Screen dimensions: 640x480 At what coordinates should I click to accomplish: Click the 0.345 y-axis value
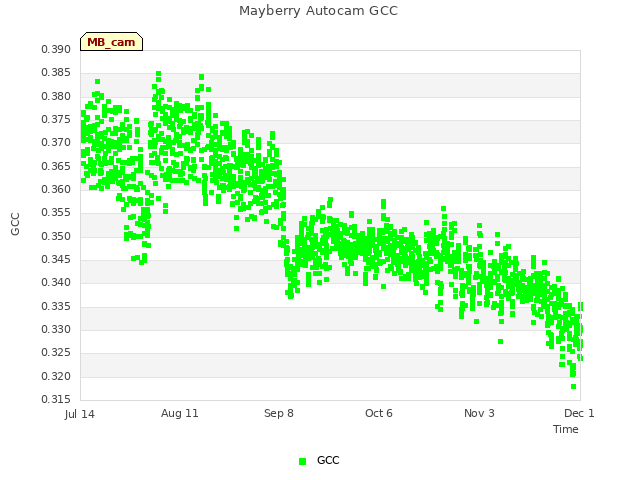pyautogui.click(x=56, y=260)
